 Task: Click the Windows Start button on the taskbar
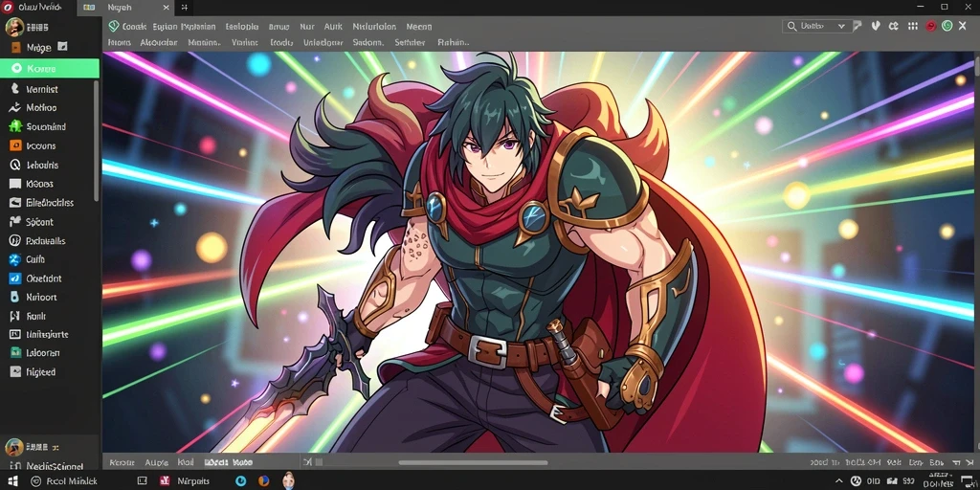(12, 480)
